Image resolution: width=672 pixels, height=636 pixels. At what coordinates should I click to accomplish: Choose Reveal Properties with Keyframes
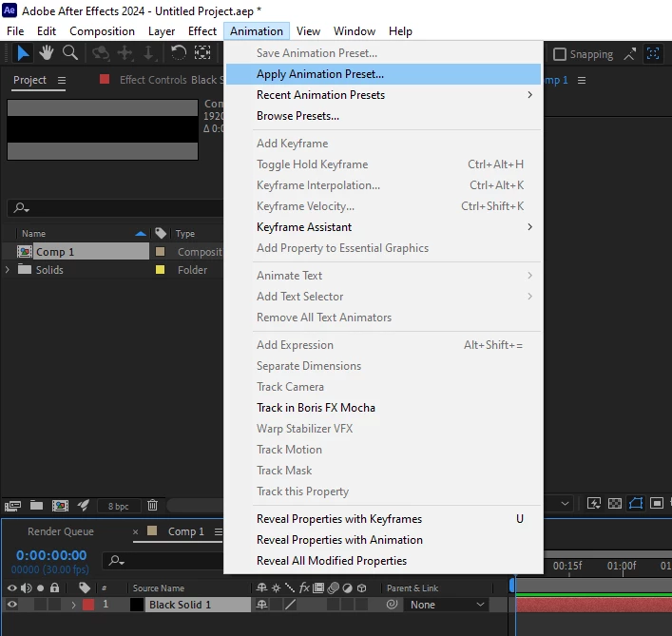pos(384,519)
